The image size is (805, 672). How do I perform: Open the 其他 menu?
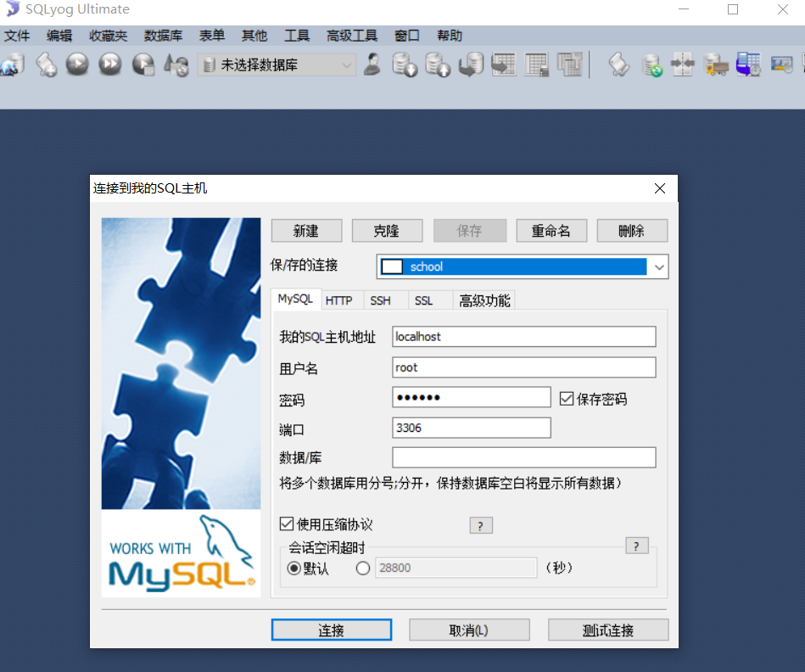click(x=254, y=36)
